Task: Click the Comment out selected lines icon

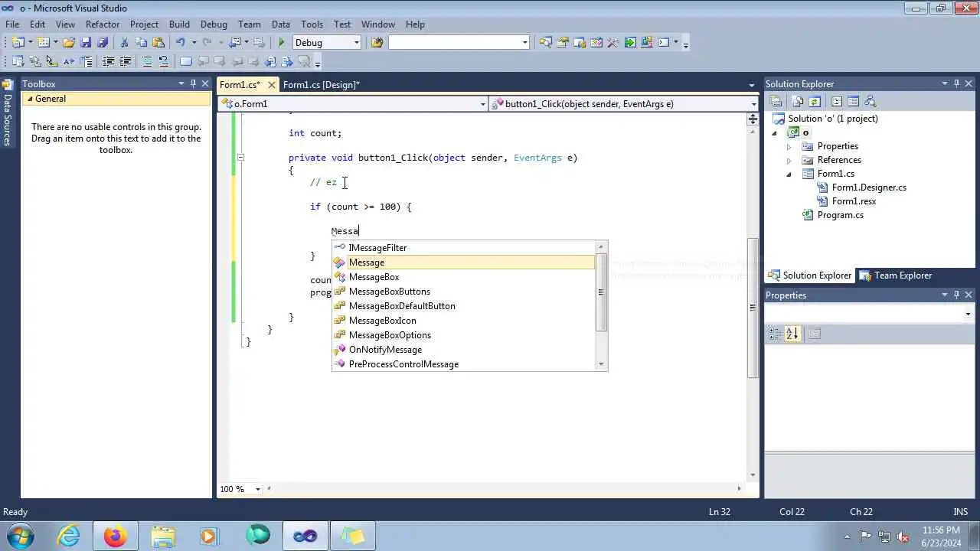Action: coord(146,62)
